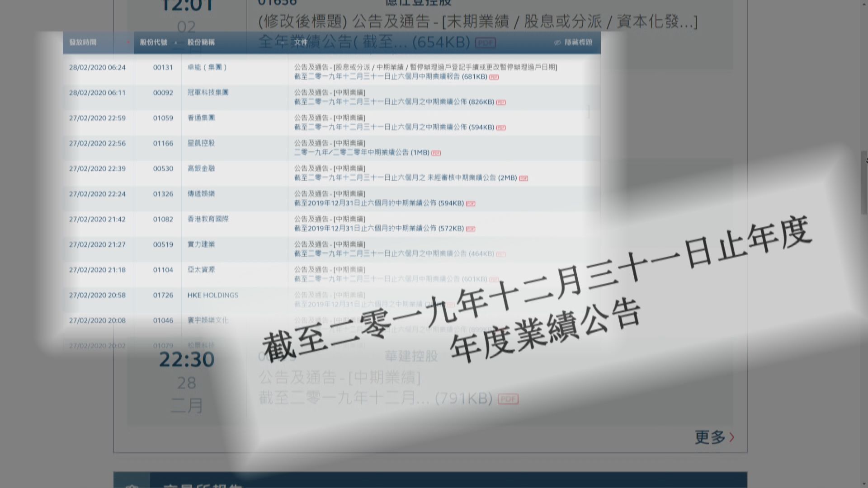Click the PDF icon for 星凱控股 1MB announcement

pos(437,153)
